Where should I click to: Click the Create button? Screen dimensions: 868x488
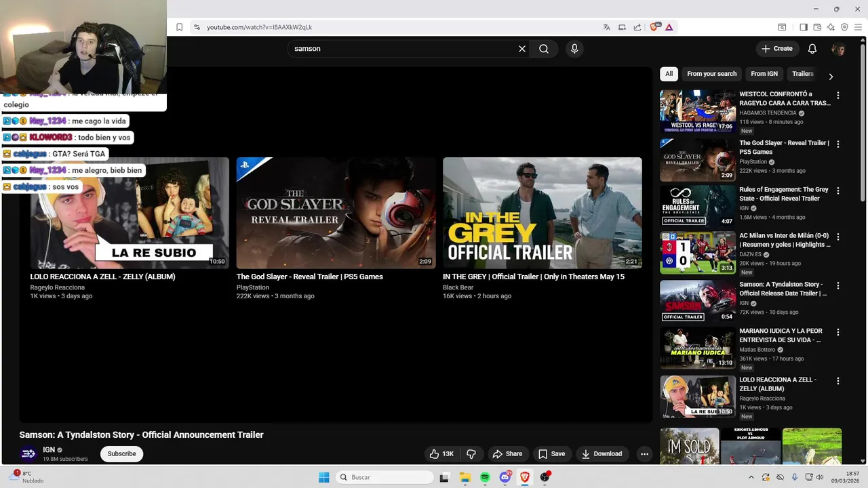click(x=777, y=49)
